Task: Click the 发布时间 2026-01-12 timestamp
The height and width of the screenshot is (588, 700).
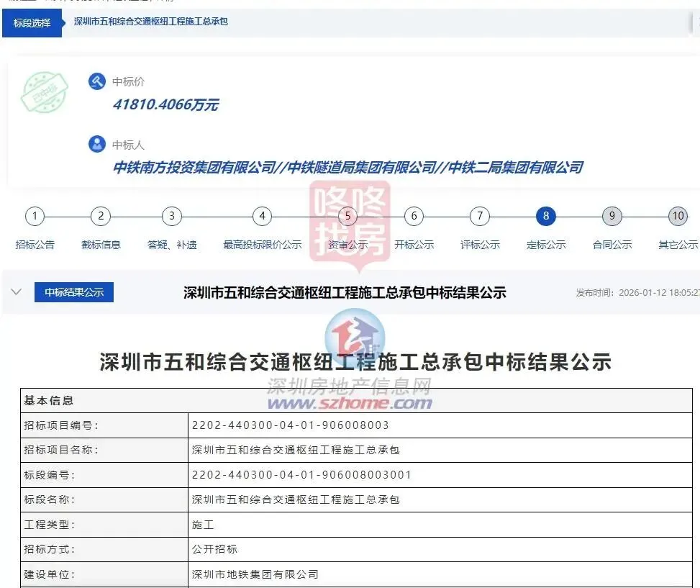Action: (x=637, y=293)
